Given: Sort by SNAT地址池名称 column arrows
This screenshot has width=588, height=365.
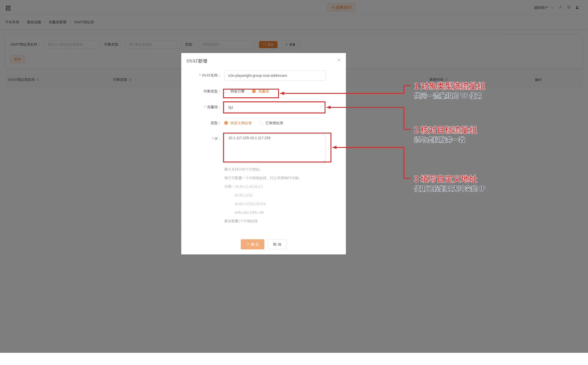Looking at the screenshot, I should point(38,80).
